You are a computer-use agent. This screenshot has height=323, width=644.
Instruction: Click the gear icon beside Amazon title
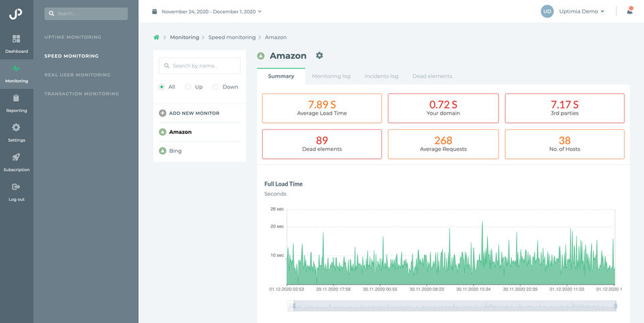point(319,56)
